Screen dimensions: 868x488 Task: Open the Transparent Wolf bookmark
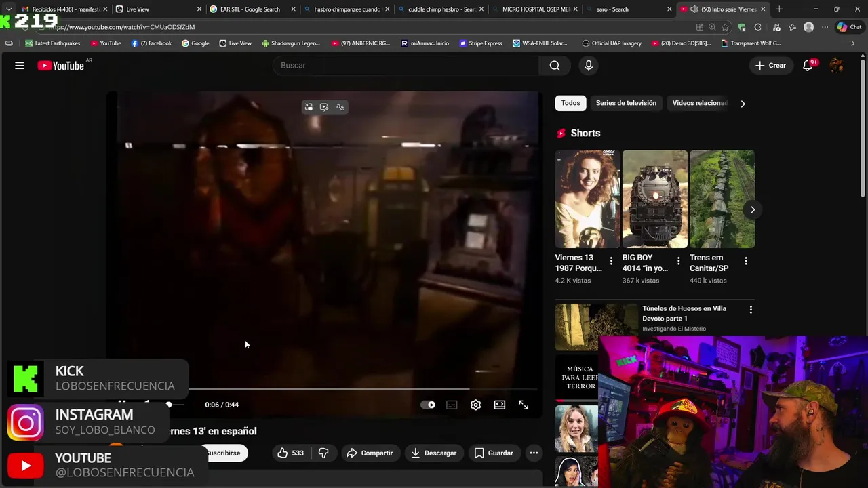tap(751, 43)
